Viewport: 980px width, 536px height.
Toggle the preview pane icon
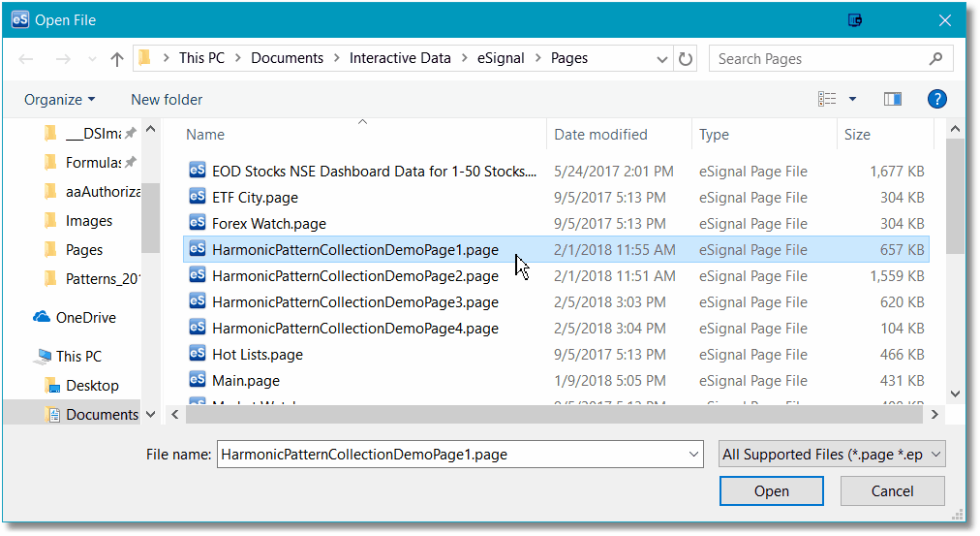pos(893,99)
